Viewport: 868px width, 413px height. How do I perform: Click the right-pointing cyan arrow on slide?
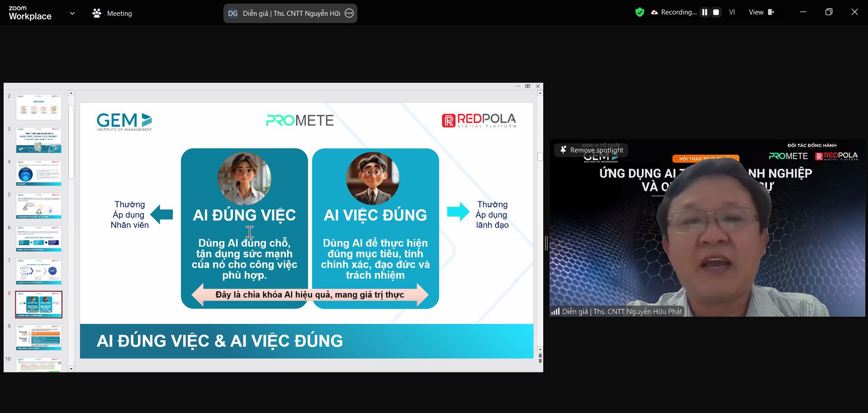(458, 211)
